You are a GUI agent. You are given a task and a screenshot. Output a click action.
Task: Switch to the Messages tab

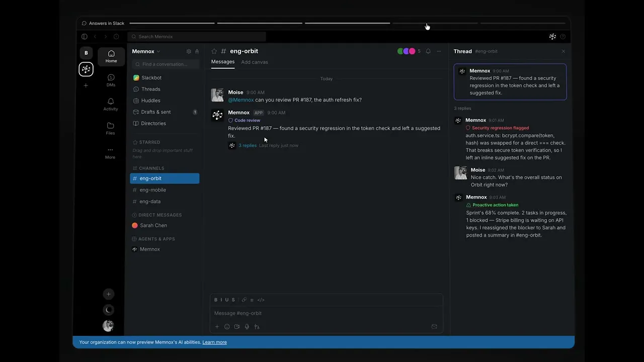pos(223,62)
